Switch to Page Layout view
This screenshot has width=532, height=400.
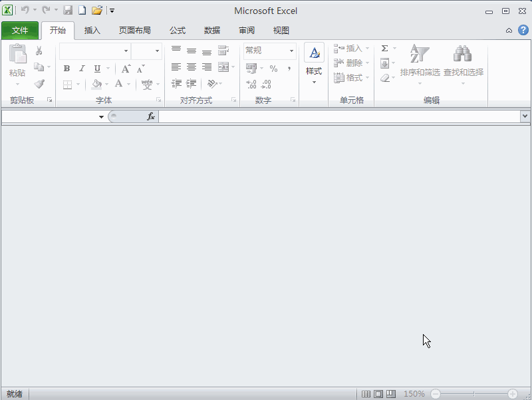(x=378, y=394)
